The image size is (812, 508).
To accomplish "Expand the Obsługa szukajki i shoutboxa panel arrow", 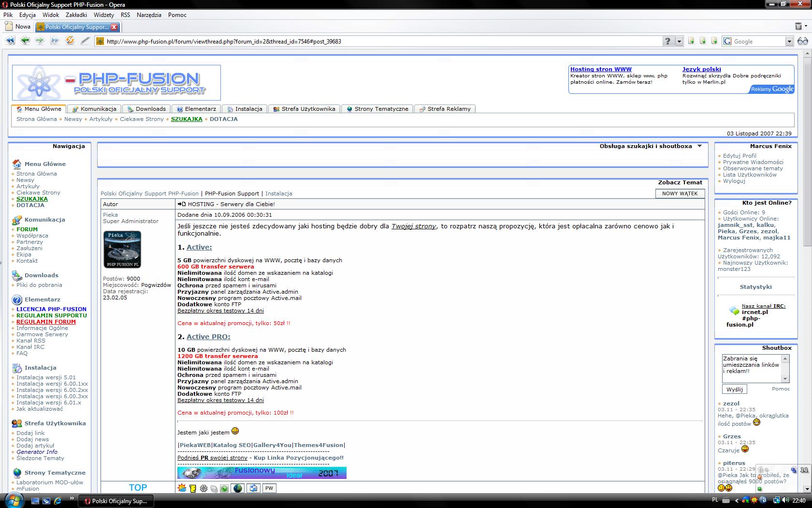I will [699, 146].
